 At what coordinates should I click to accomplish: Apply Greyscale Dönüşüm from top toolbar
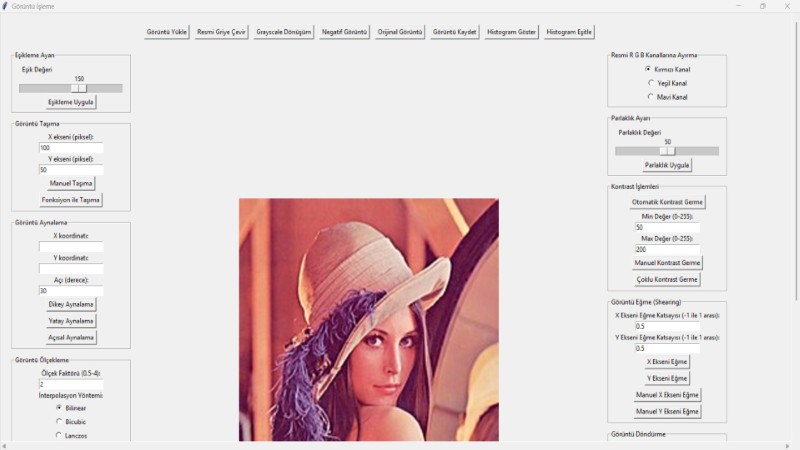pos(283,32)
